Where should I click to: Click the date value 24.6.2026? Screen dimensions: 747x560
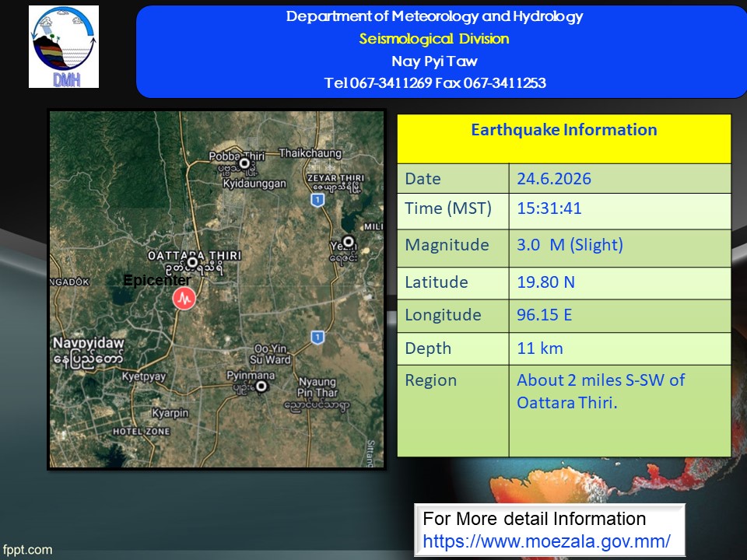tap(554, 179)
